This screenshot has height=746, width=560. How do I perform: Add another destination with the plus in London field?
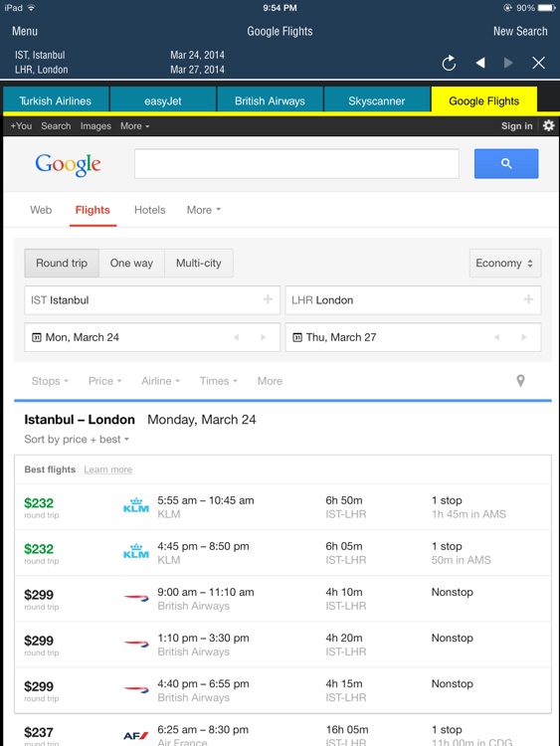(528, 299)
